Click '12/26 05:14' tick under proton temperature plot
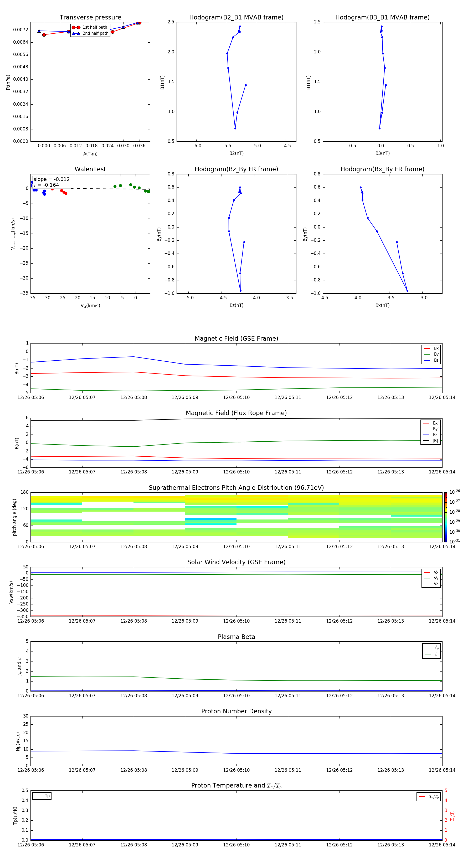 pos(442,845)
